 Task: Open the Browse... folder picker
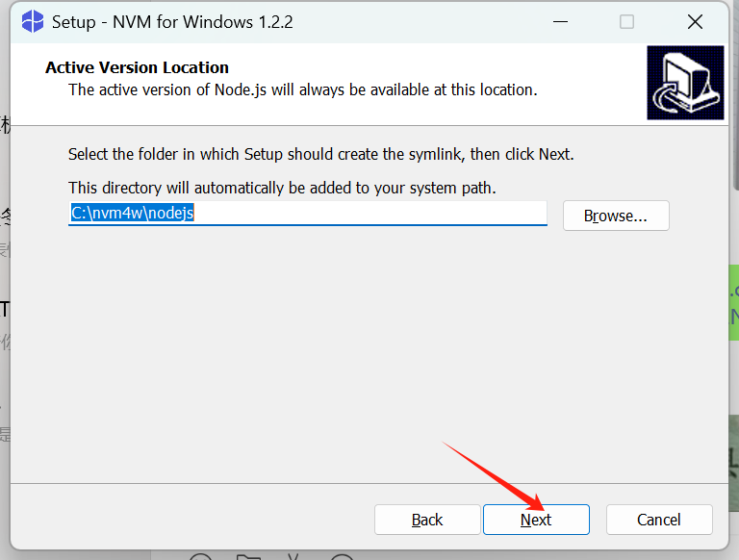616,216
